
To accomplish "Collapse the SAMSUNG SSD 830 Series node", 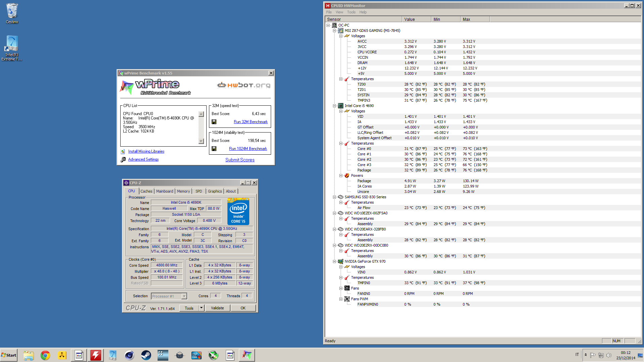I will 335,197.
